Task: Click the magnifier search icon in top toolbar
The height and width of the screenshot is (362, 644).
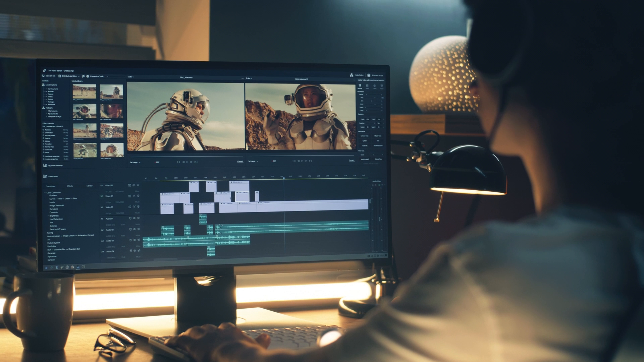Action: (83, 76)
